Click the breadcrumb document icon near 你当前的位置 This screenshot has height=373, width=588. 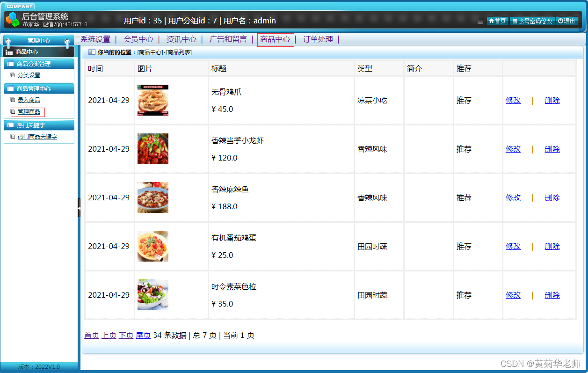pos(91,52)
